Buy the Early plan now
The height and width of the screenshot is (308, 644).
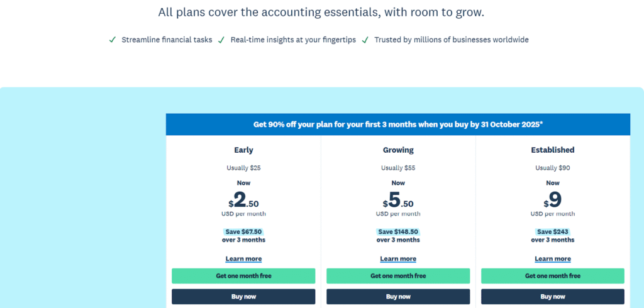(243, 297)
